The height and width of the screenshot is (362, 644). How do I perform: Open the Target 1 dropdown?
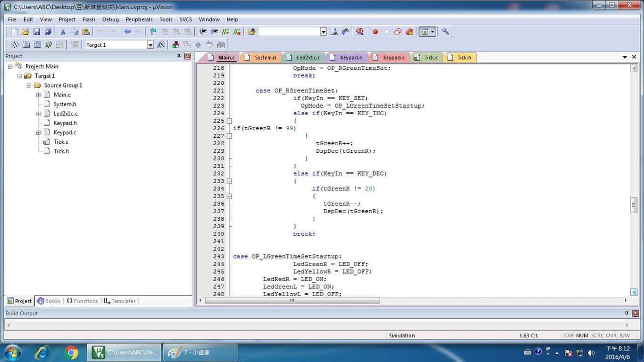(150, 45)
